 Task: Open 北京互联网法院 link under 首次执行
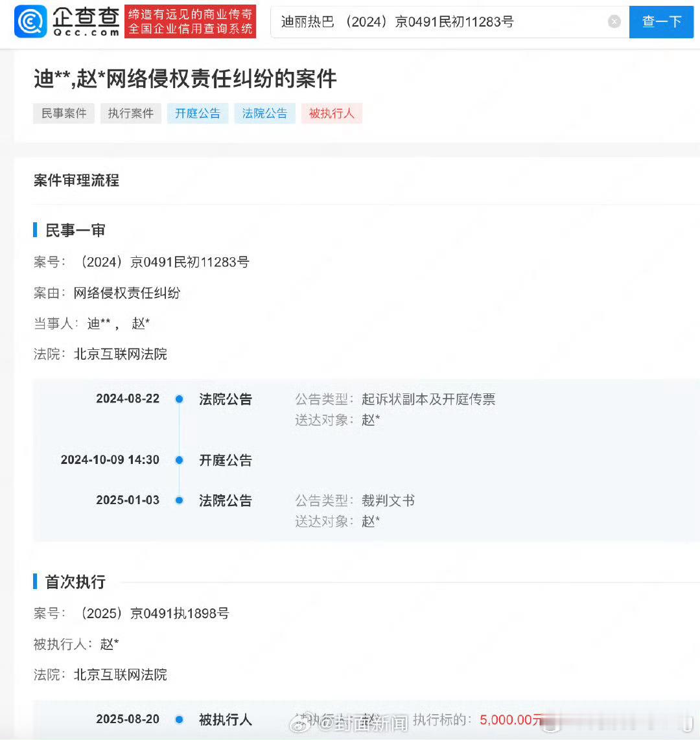click(x=121, y=675)
